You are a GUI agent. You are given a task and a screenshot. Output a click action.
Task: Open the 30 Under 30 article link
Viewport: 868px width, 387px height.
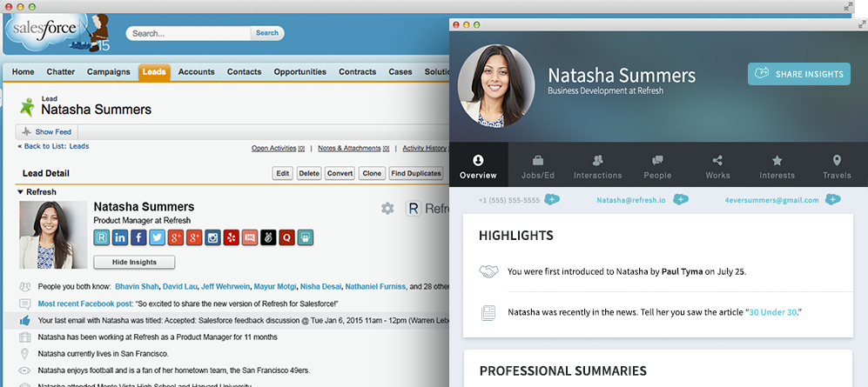click(x=773, y=311)
